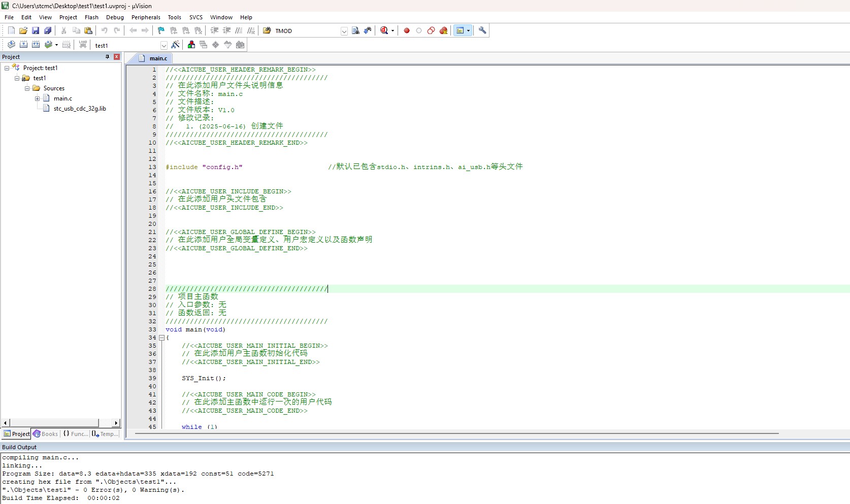Viewport: 850px width, 504px height.
Task: Click the Manage Run-Time Environment diamond icon
Action: tap(216, 45)
